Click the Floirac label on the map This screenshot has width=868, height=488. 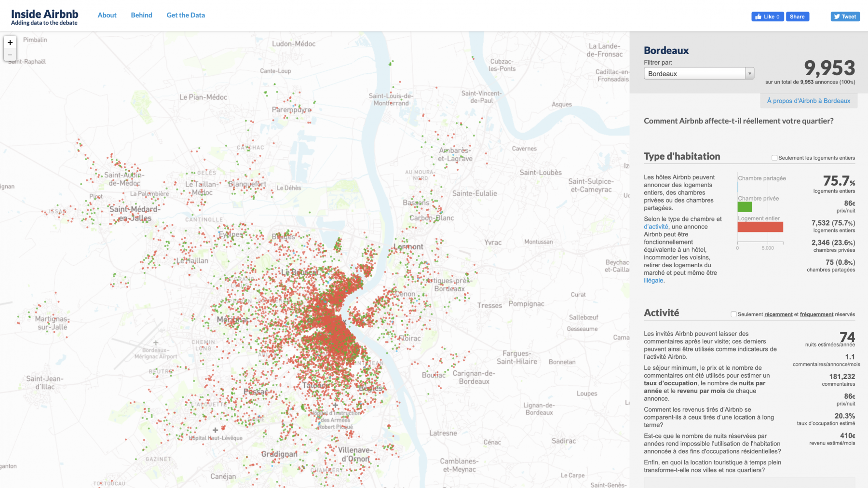[x=409, y=338]
